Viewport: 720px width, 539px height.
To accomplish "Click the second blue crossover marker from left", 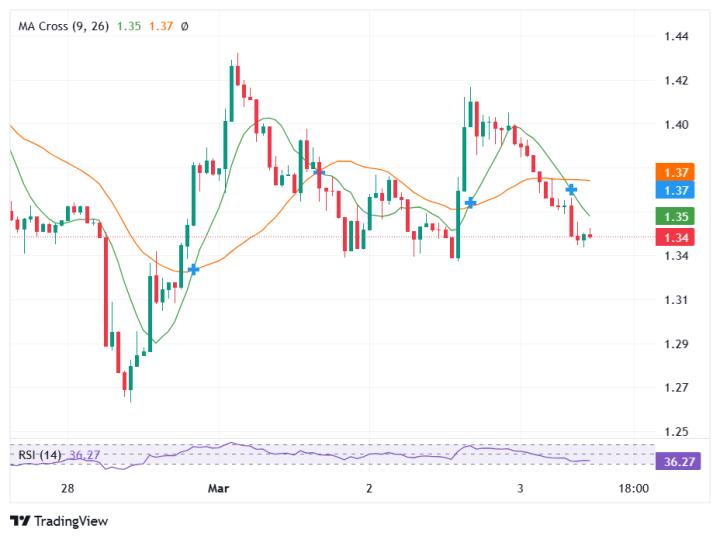I will (x=318, y=172).
